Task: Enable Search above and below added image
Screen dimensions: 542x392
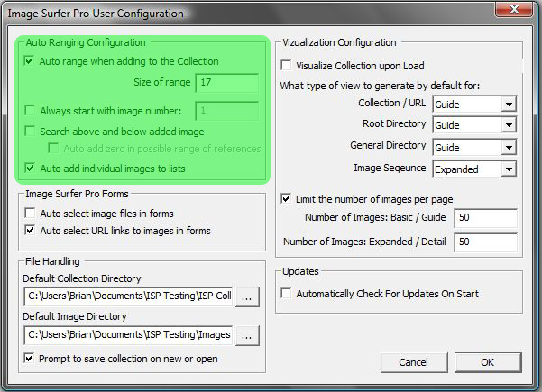Action: coord(30,131)
